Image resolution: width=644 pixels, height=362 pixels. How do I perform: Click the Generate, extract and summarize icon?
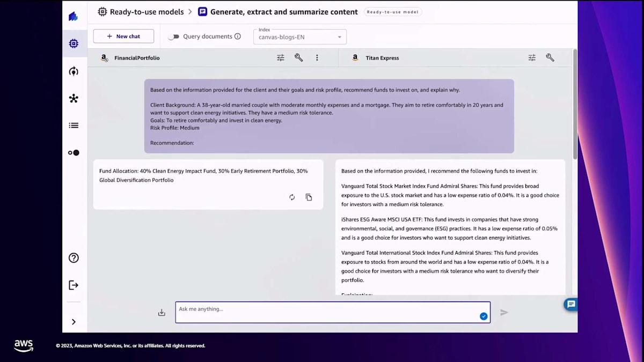point(202,12)
